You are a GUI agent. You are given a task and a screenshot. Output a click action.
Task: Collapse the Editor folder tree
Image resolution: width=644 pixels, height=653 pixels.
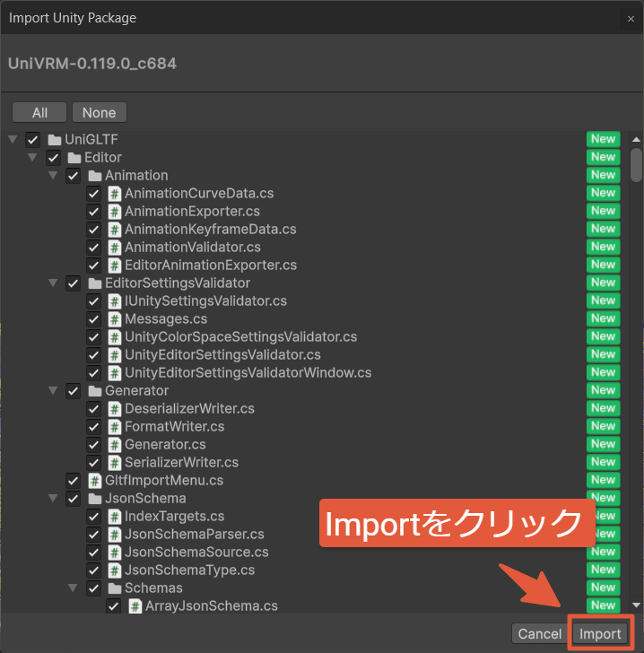point(32,158)
